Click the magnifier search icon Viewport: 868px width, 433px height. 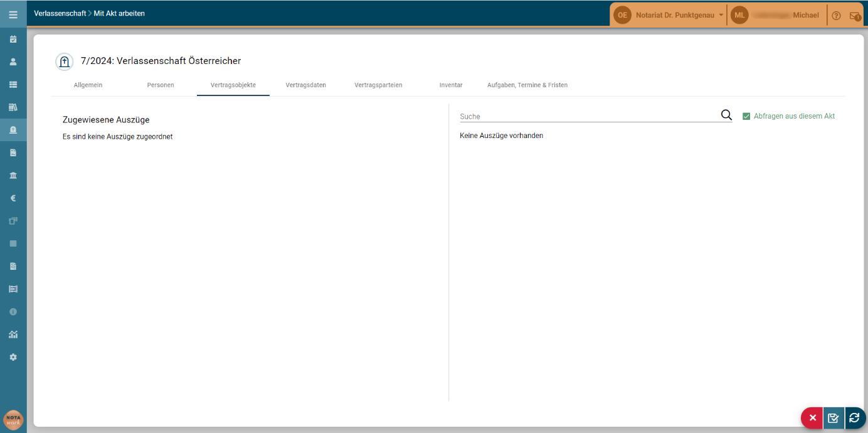tap(726, 115)
